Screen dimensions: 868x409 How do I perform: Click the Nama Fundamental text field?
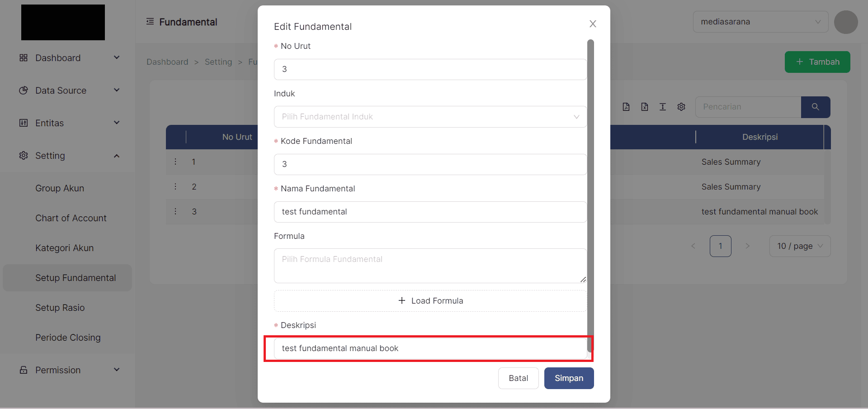[430, 212]
